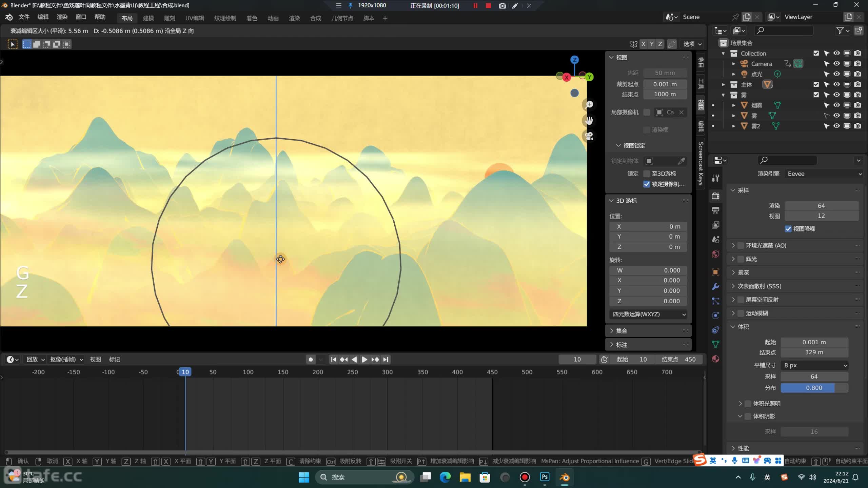Screen dimensions: 868x488
Task: Jump to the end frame button
Action: 386,359
